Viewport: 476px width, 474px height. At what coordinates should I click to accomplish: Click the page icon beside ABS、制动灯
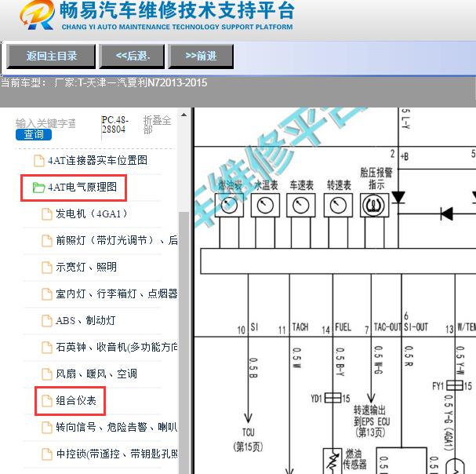point(47,321)
